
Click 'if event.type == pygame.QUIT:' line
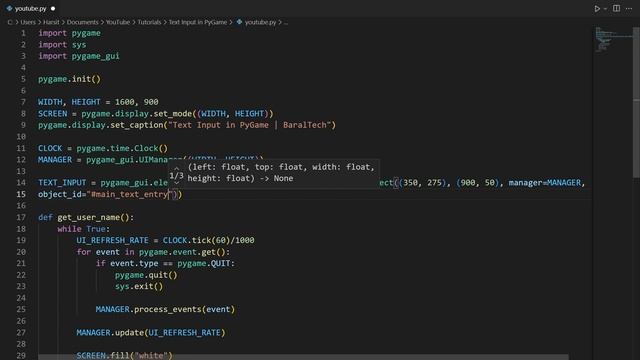(165, 263)
